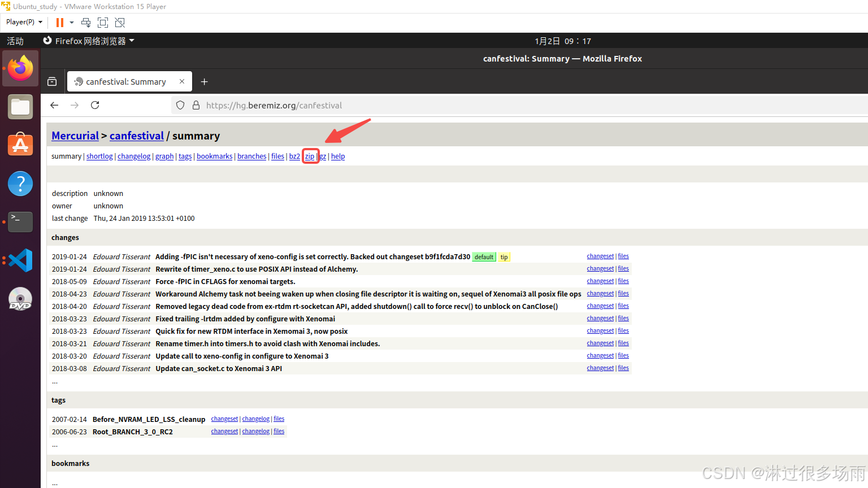Open the Files manager in the dock
Screen dimensions: 868x488
[20, 107]
